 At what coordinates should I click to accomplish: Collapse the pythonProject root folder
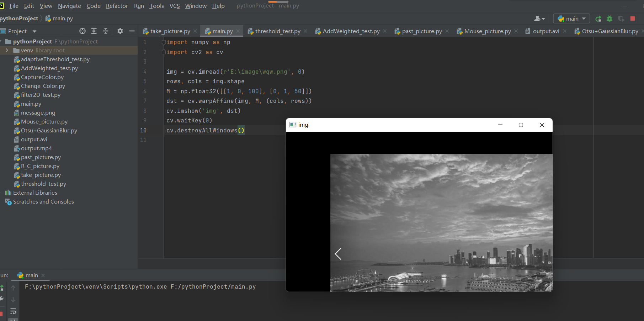1,42
